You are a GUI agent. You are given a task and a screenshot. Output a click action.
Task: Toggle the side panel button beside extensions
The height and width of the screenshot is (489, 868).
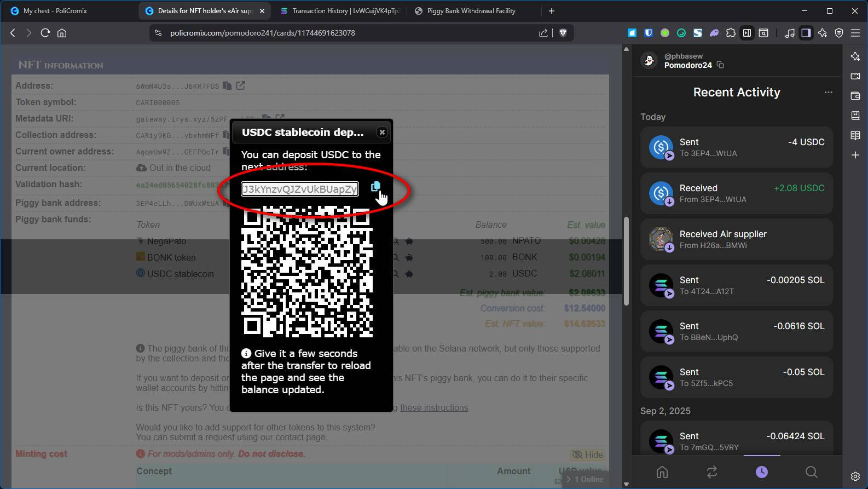click(x=747, y=33)
